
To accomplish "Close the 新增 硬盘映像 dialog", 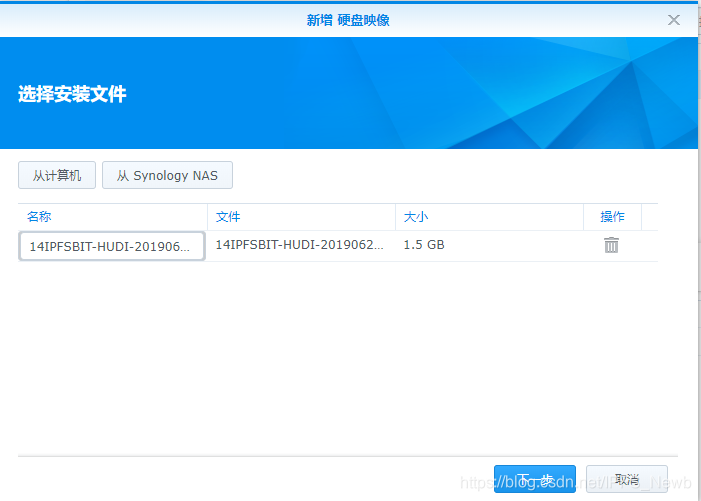I will pyautogui.click(x=674, y=20).
